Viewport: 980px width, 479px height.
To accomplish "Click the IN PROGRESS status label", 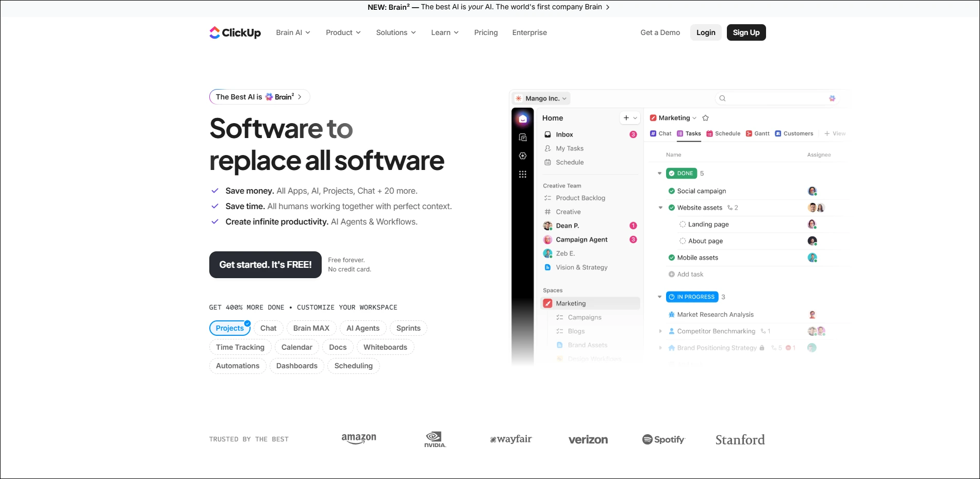I will pos(692,297).
